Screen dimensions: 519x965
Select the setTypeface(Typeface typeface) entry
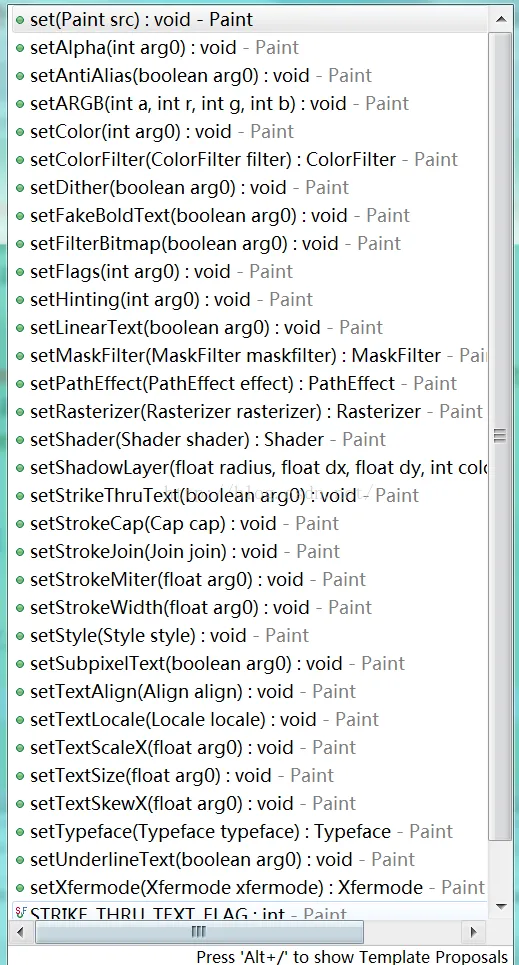[249, 831]
